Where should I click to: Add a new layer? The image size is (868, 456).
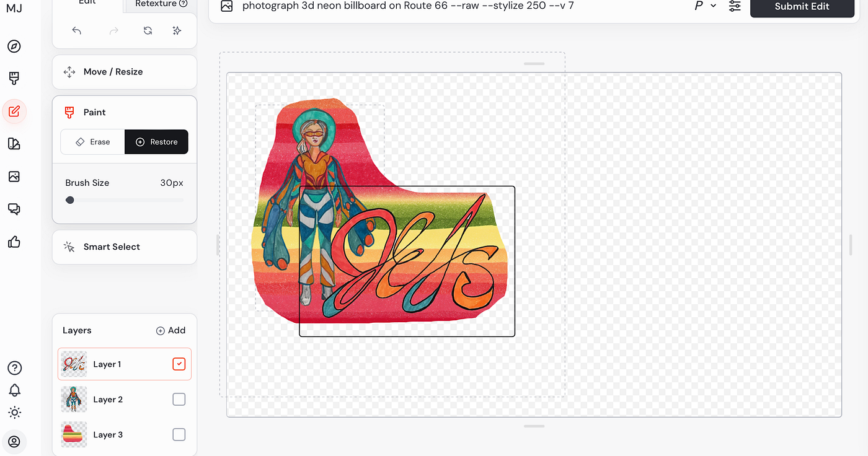pyautogui.click(x=170, y=330)
